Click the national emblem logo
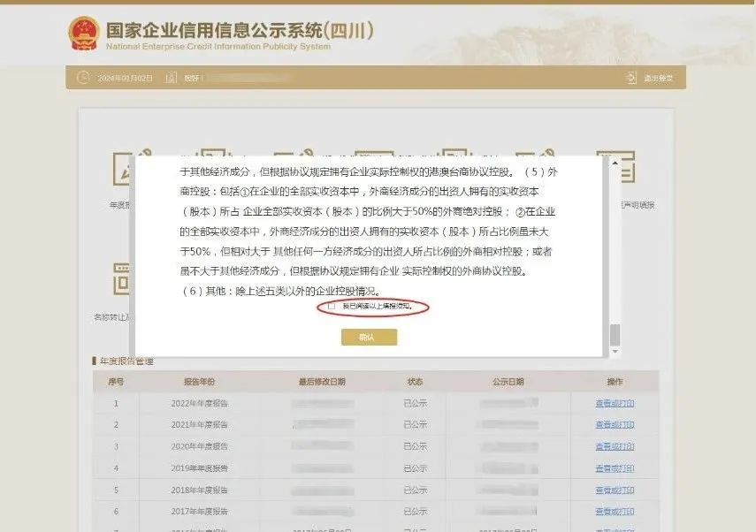The width and height of the screenshot is (756, 532). coord(84,32)
